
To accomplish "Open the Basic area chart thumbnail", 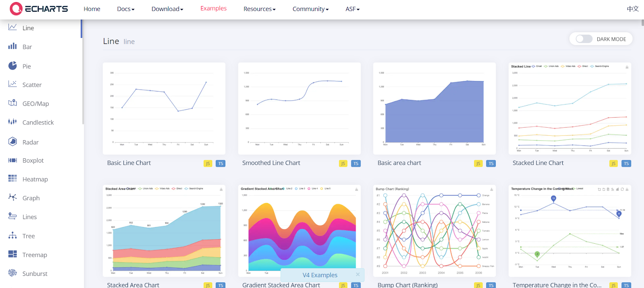I will (x=434, y=108).
